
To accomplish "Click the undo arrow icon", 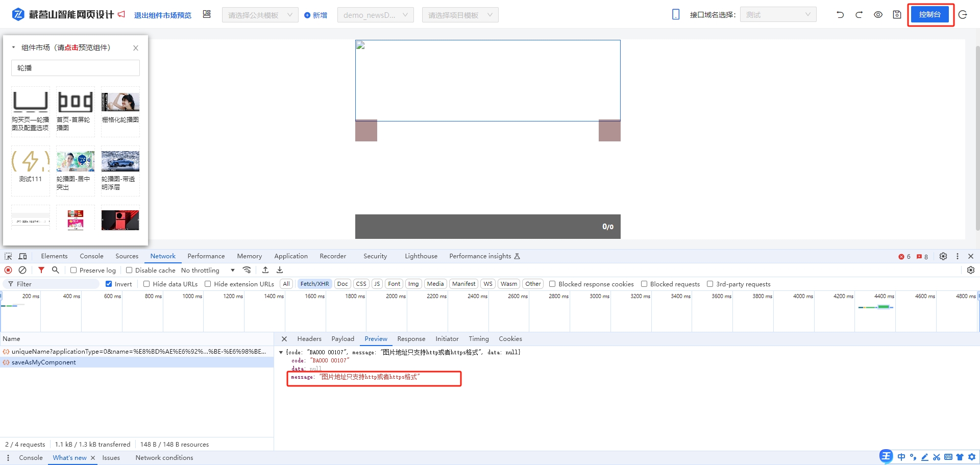I will tap(840, 15).
